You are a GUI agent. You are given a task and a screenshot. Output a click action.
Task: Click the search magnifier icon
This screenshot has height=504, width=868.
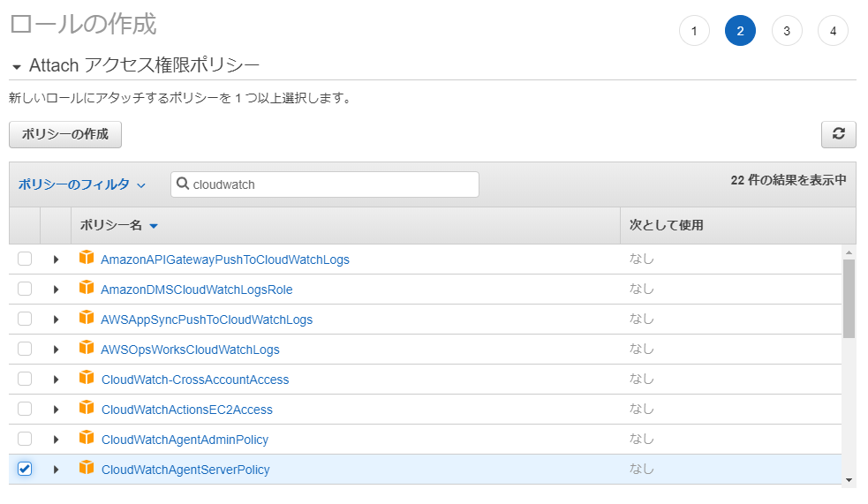pos(183,184)
